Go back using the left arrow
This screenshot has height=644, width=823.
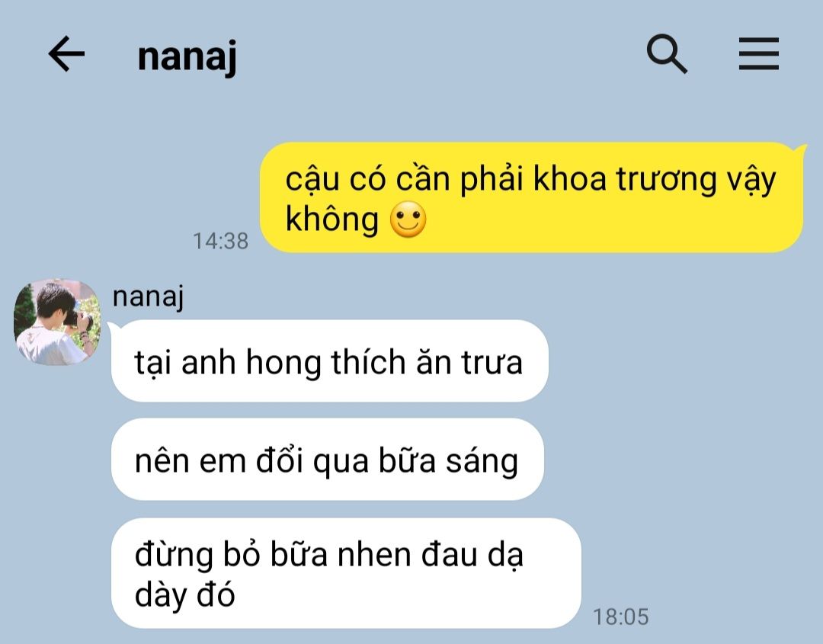[66, 53]
